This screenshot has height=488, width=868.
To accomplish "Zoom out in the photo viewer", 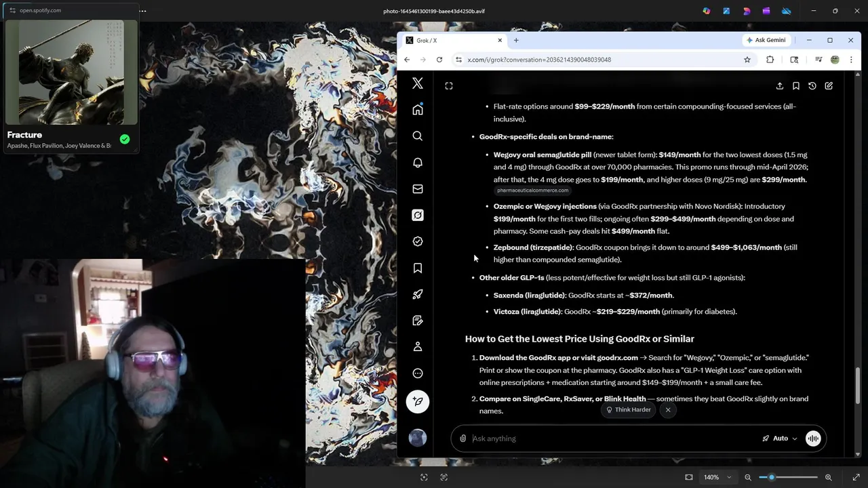I will point(748,477).
